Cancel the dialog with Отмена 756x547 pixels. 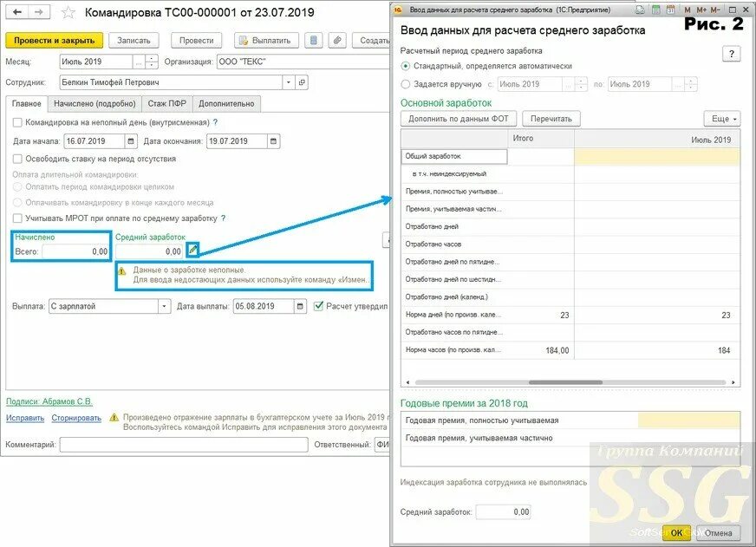pyautogui.click(x=718, y=532)
